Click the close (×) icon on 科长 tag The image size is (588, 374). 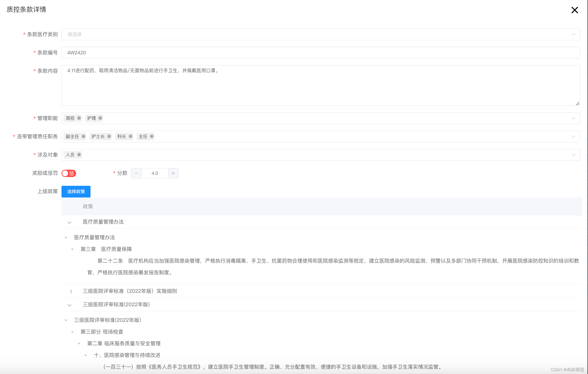click(130, 137)
